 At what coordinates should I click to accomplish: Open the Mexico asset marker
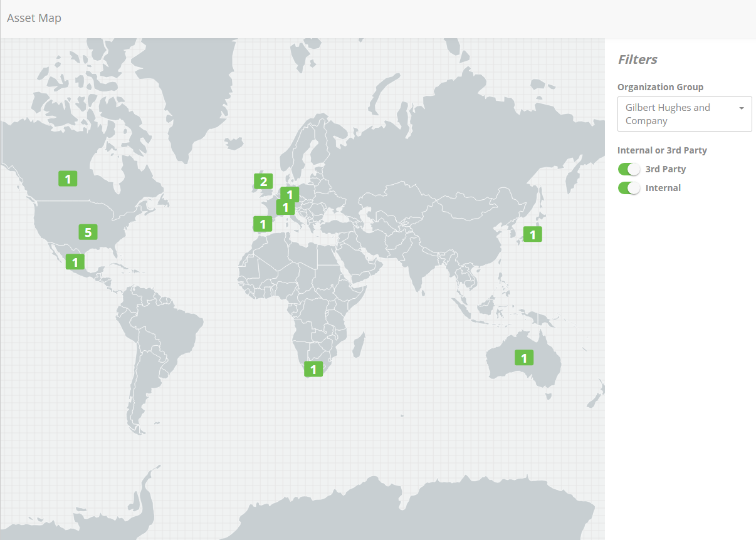click(x=75, y=261)
